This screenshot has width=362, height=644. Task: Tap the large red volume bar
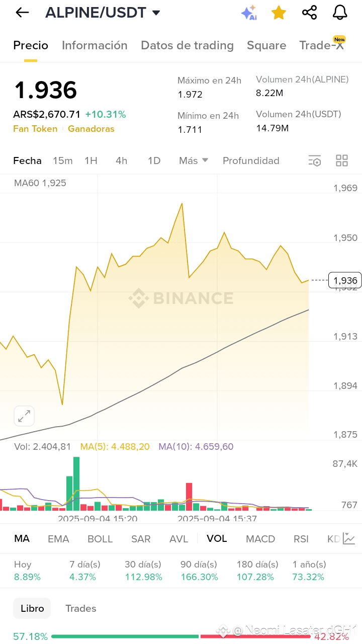click(x=189, y=497)
